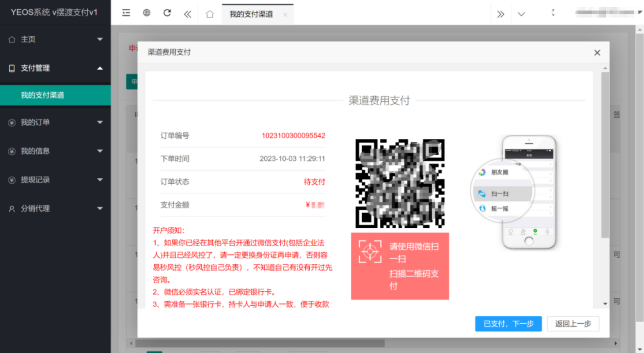
Task: Click the payment QR code image
Action: [x=400, y=184]
